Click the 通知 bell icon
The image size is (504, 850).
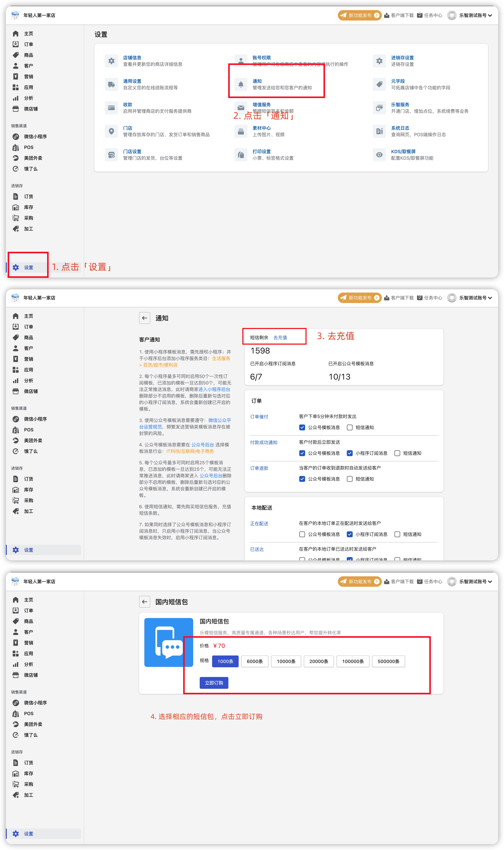pyautogui.click(x=241, y=84)
